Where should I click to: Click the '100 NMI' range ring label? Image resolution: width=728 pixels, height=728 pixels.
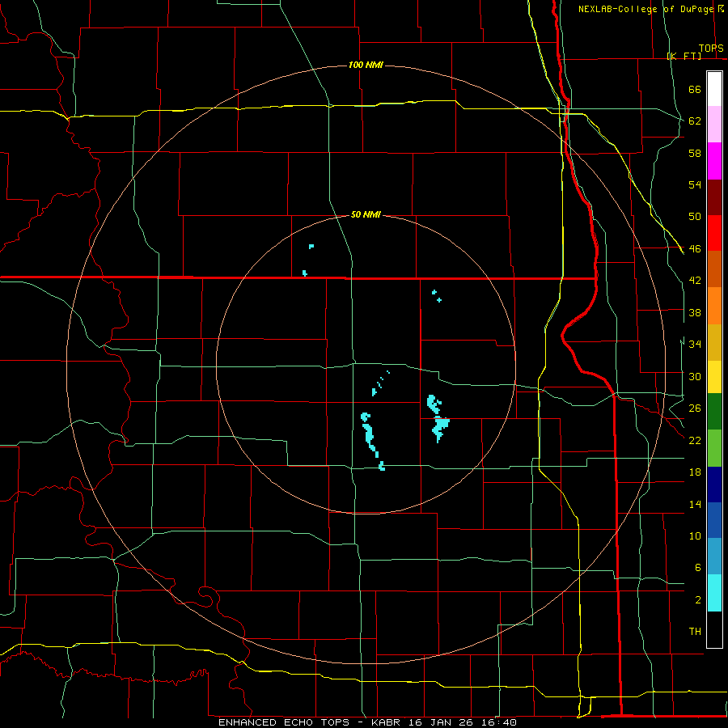pyautogui.click(x=366, y=65)
